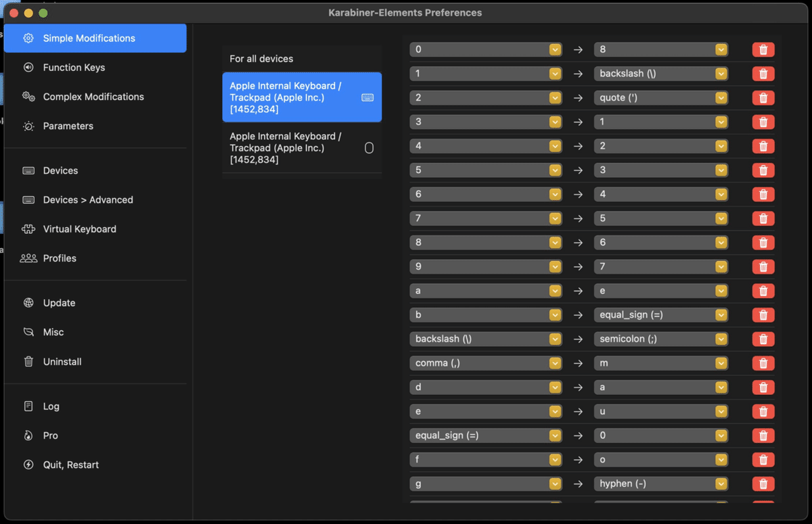812x524 pixels.
Task: Click the mouse icon on the second device entry
Action: click(369, 147)
